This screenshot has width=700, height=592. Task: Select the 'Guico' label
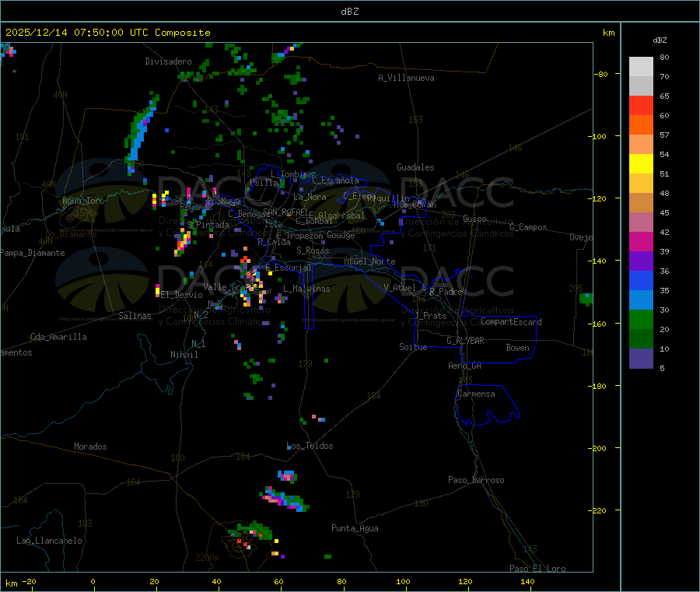tap(474, 219)
